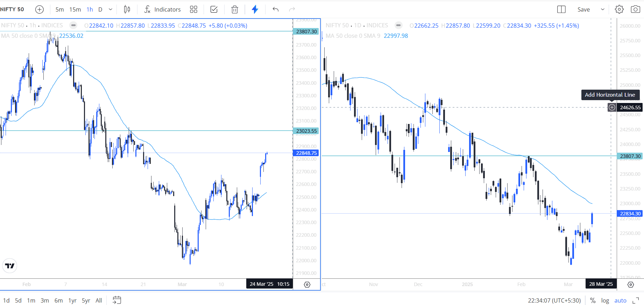This screenshot has width=644, height=305.
Task: Open the candlestick chart style selector
Action: pos(127,9)
